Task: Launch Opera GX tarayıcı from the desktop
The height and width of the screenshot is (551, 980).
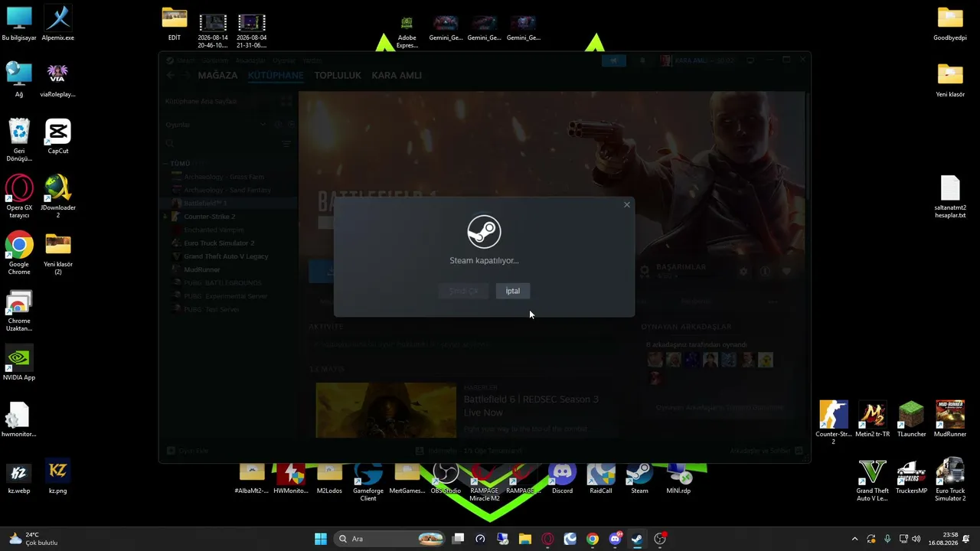Action: [19, 197]
